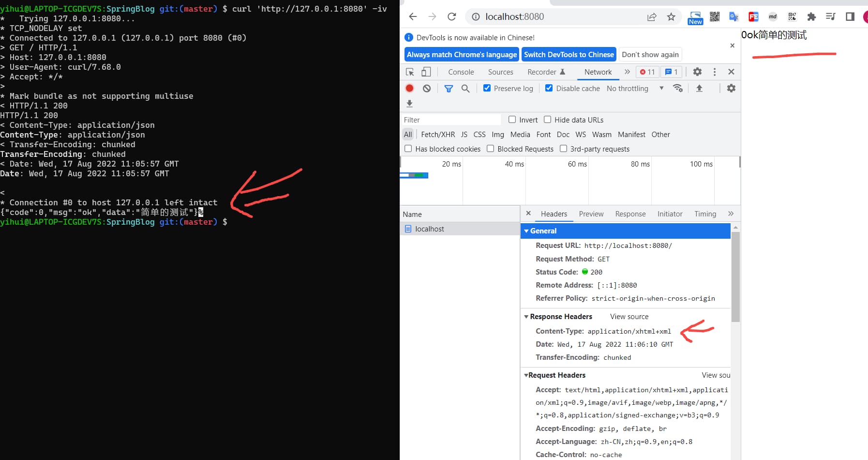The height and width of the screenshot is (460, 868).
Task: Click Switch DevTools to Chinese button
Action: click(x=569, y=55)
